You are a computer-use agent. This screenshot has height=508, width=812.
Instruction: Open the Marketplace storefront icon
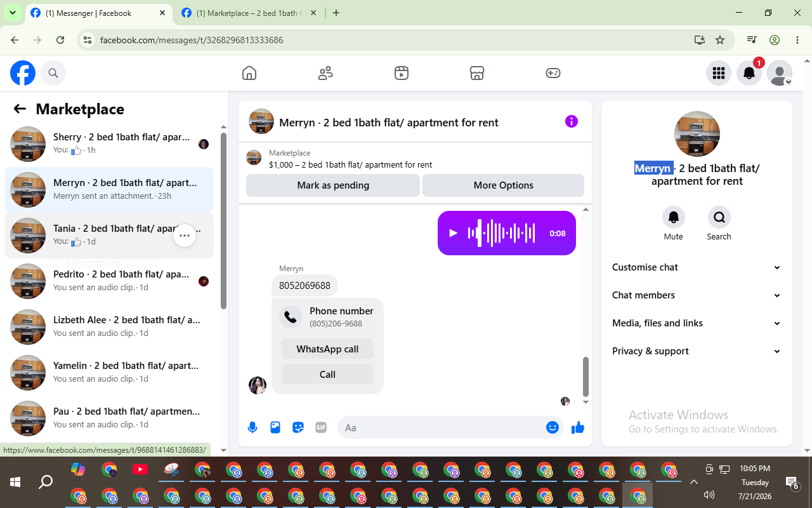pyautogui.click(x=477, y=73)
